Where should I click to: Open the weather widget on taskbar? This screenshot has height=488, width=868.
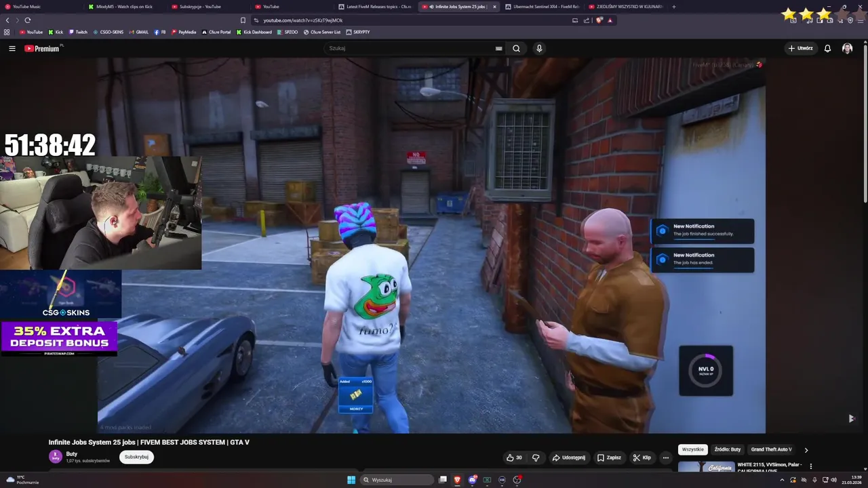pyautogui.click(x=22, y=480)
